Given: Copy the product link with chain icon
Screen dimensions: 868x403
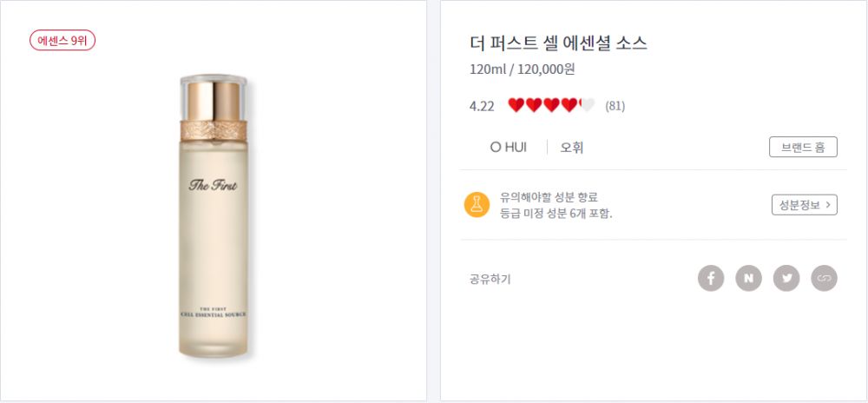Looking at the screenshot, I should [x=824, y=279].
